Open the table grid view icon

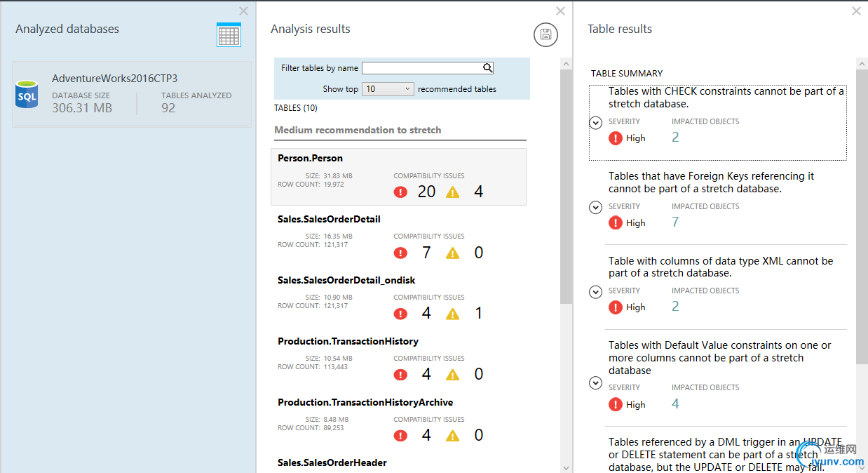click(229, 35)
